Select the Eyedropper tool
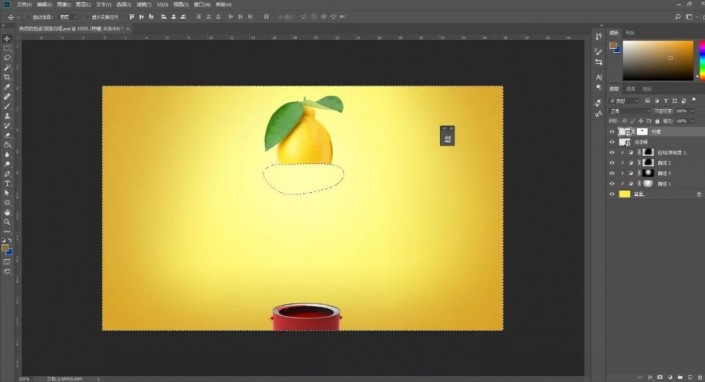This screenshot has height=382, width=705. click(7, 87)
